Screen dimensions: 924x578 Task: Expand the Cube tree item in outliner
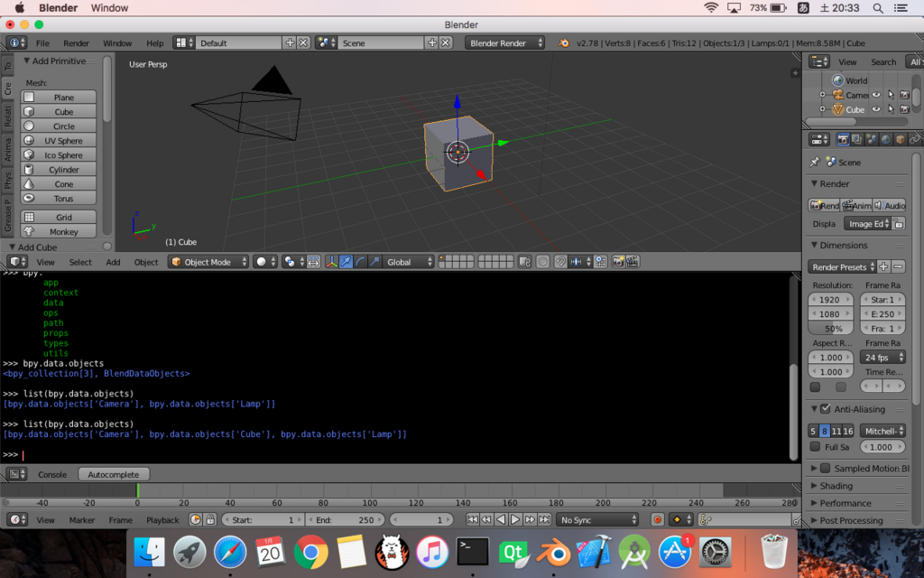point(823,109)
